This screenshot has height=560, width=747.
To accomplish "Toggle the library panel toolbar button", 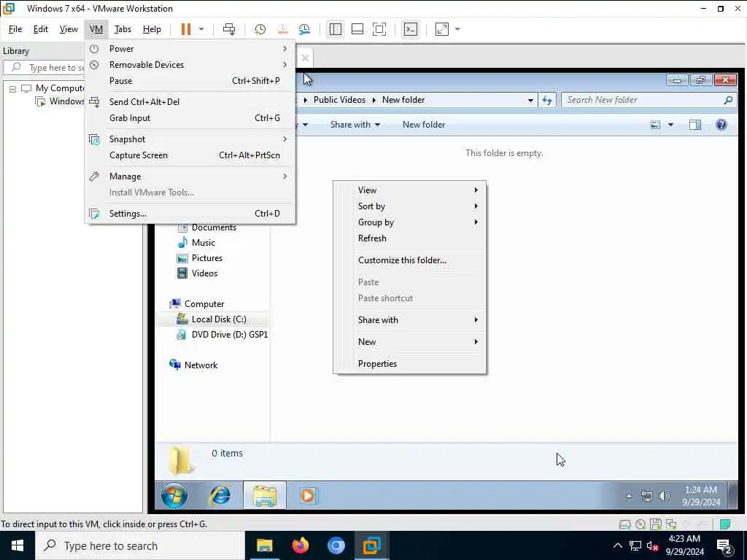I will (x=336, y=29).
